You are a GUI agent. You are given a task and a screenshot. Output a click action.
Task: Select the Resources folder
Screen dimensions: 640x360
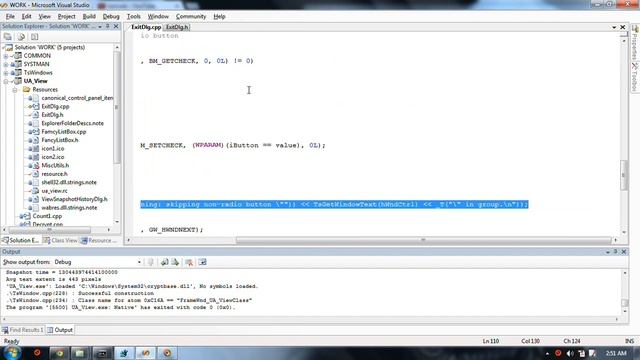click(x=45, y=89)
